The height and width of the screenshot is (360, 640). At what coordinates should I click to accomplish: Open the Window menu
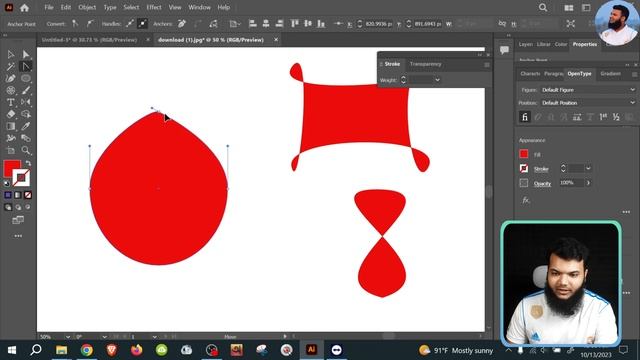[199, 7]
